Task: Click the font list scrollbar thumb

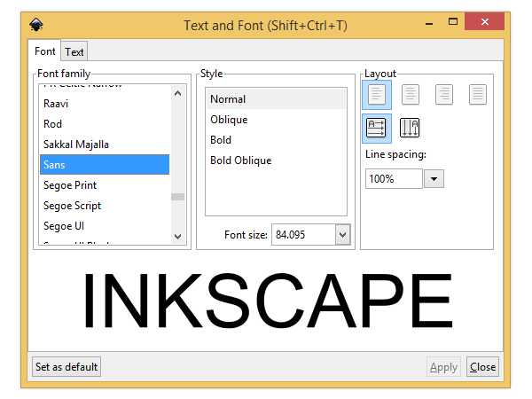Action: (x=178, y=197)
